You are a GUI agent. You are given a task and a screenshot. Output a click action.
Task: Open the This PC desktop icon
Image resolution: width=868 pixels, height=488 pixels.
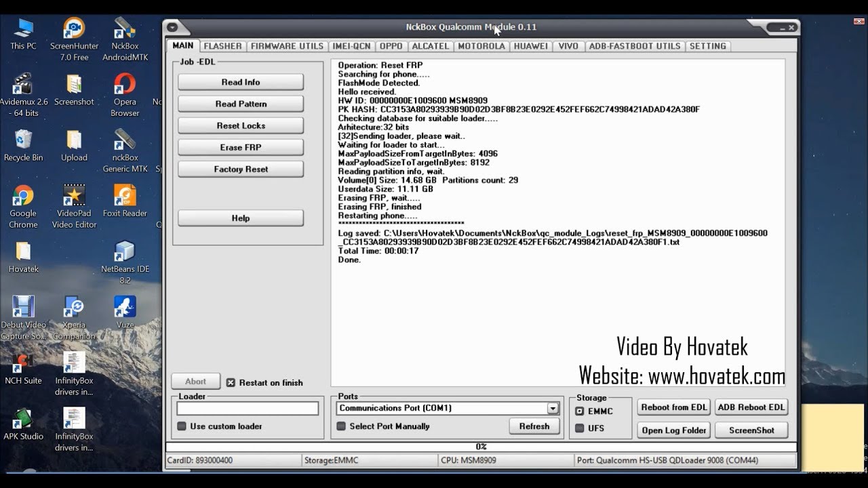23,34
